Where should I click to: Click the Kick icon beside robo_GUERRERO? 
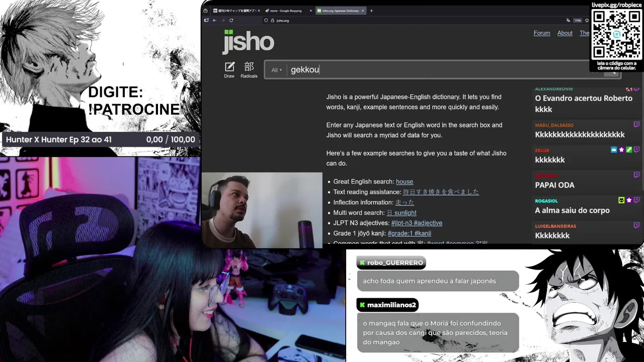point(362,262)
